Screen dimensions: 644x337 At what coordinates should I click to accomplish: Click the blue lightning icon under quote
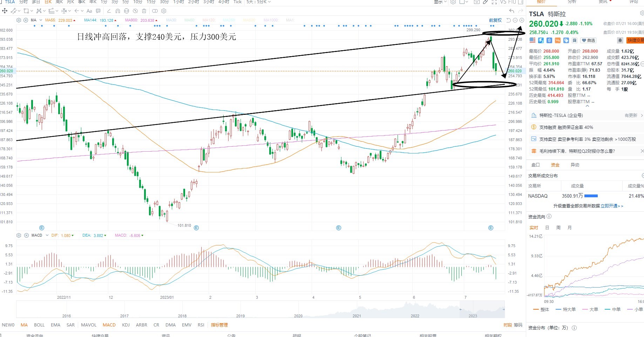541,40
